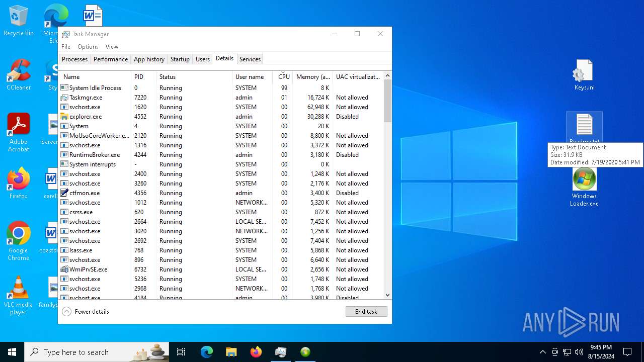Select the System process with PID 4
The height and width of the screenshot is (362, 644).
(221, 126)
